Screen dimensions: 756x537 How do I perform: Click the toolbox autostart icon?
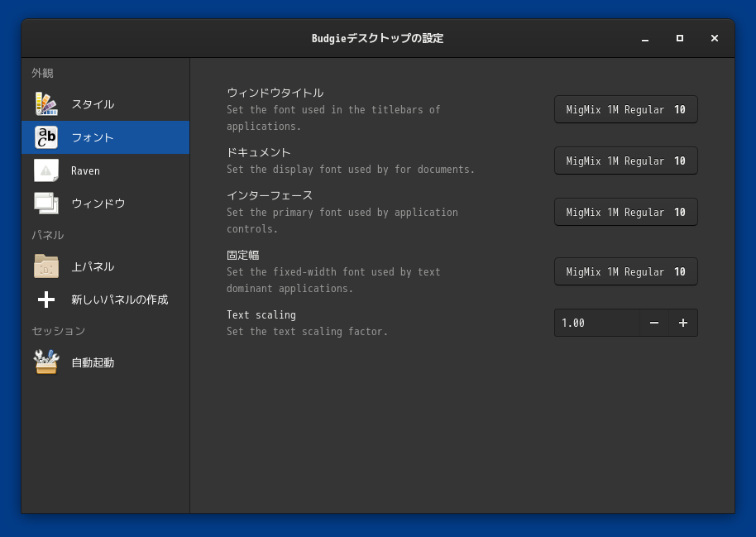point(46,362)
